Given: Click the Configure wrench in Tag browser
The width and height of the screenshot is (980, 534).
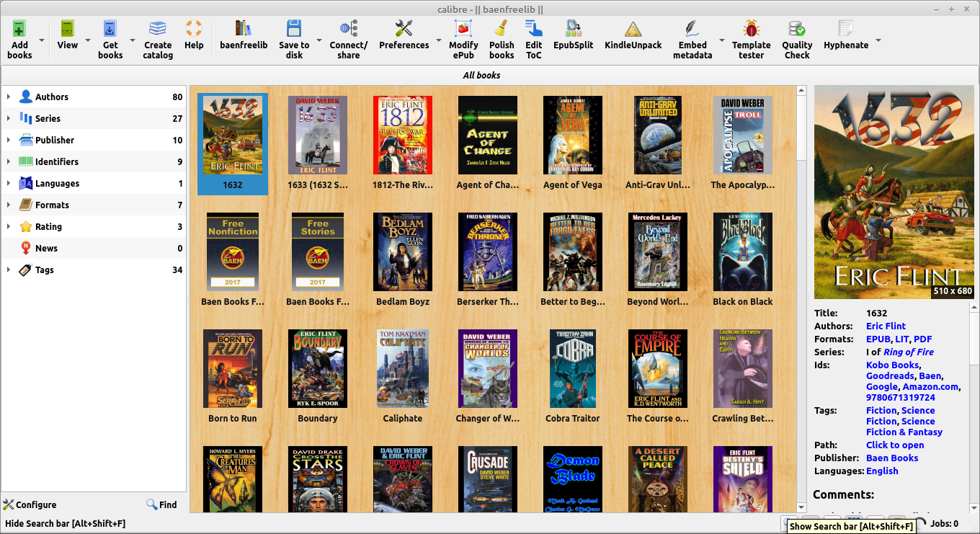Looking at the screenshot, I should 9,504.
